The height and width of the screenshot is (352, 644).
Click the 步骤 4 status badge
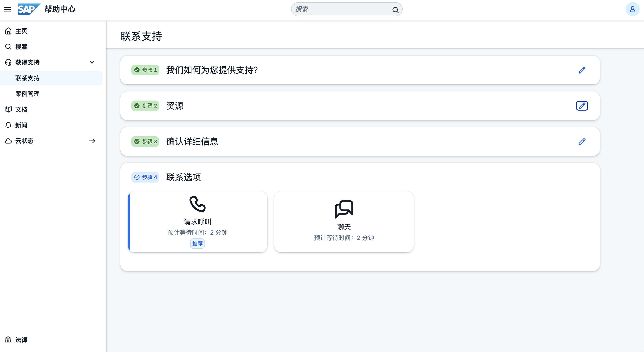point(145,177)
